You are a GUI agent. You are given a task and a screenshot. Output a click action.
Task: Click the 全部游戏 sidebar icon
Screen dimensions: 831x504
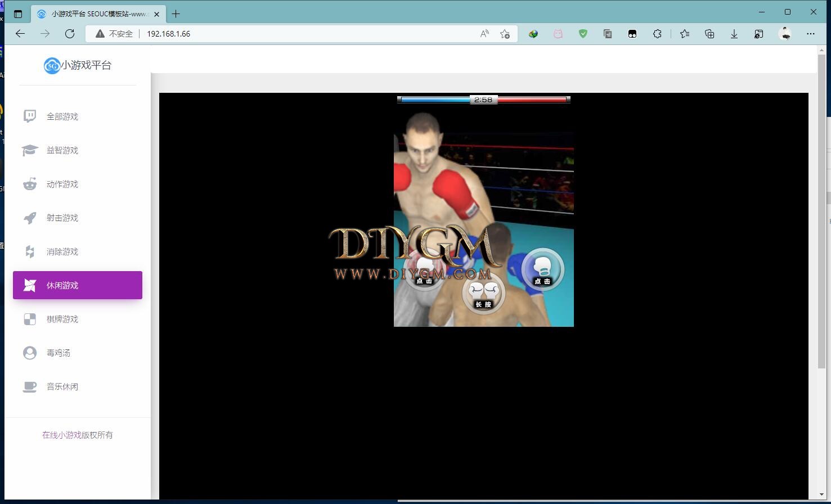coord(30,116)
